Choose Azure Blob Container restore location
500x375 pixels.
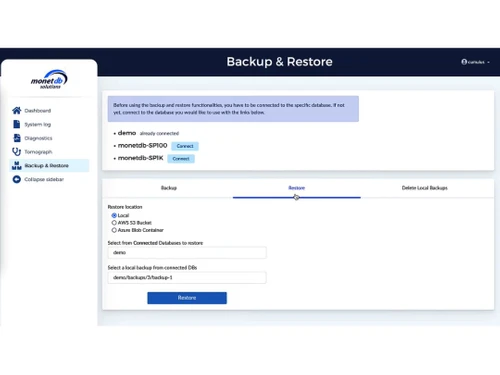coord(114,230)
